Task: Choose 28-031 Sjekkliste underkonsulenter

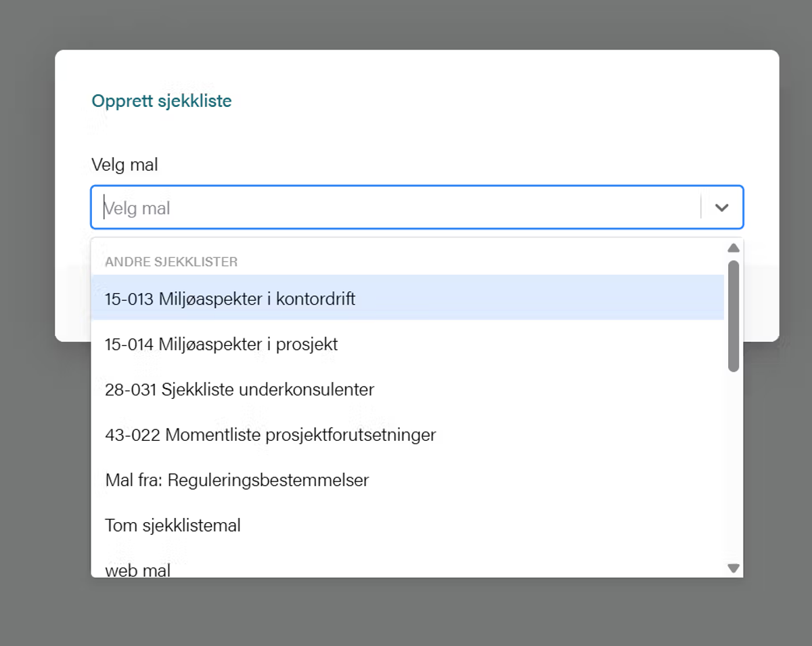Action: coord(239,389)
